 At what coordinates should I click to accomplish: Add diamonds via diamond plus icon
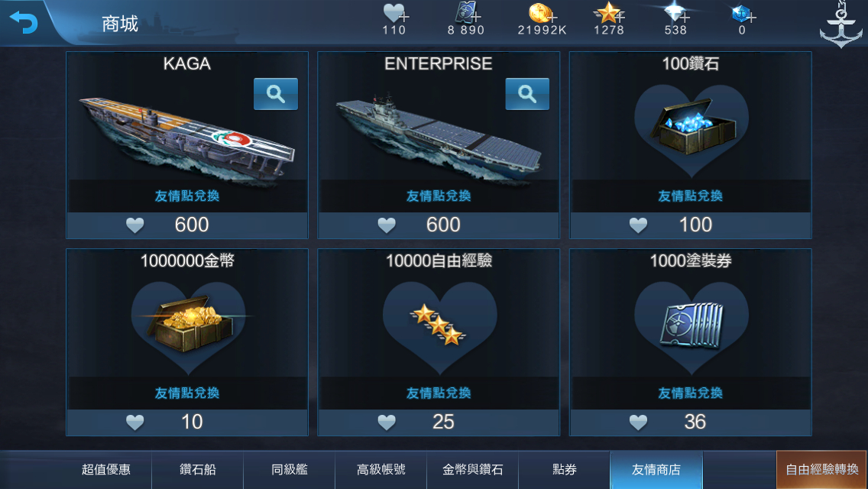[676, 13]
